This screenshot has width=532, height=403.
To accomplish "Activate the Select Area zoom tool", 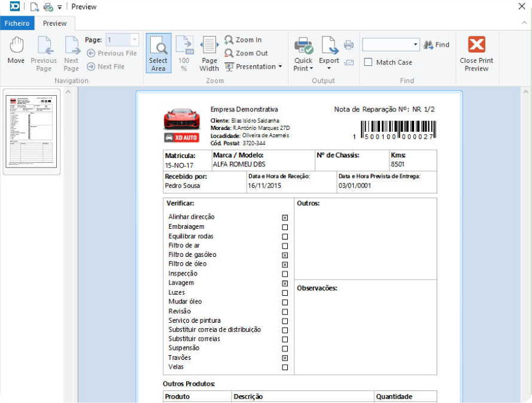I will (158, 53).
